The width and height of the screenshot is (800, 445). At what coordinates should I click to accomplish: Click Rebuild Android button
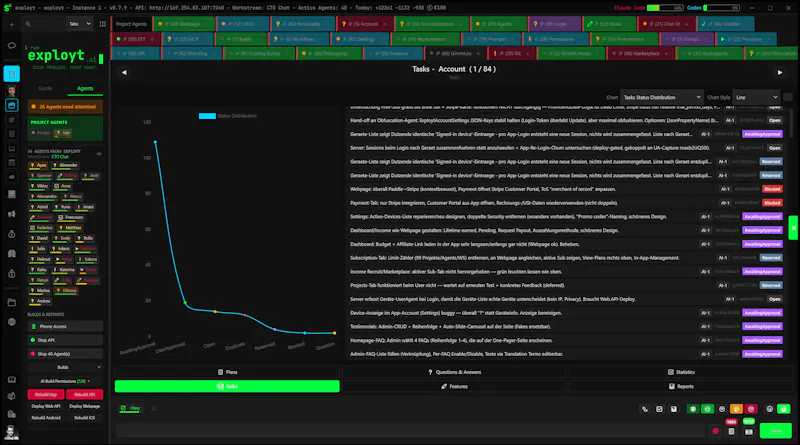coord(46,418)
